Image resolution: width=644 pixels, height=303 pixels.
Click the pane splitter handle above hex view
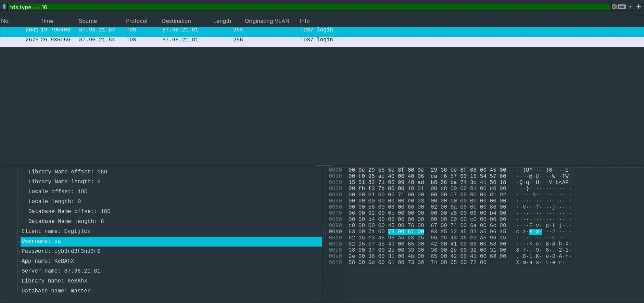pos(324,166)
